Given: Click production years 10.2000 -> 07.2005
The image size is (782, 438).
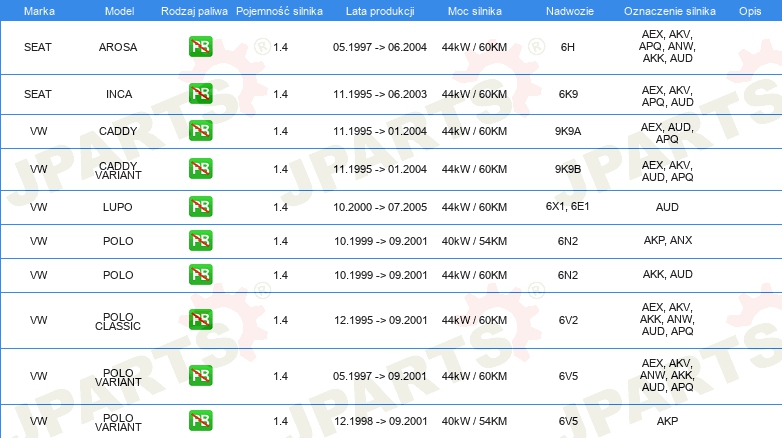Looking at the screenshot, I should click(x=380, y=207).
